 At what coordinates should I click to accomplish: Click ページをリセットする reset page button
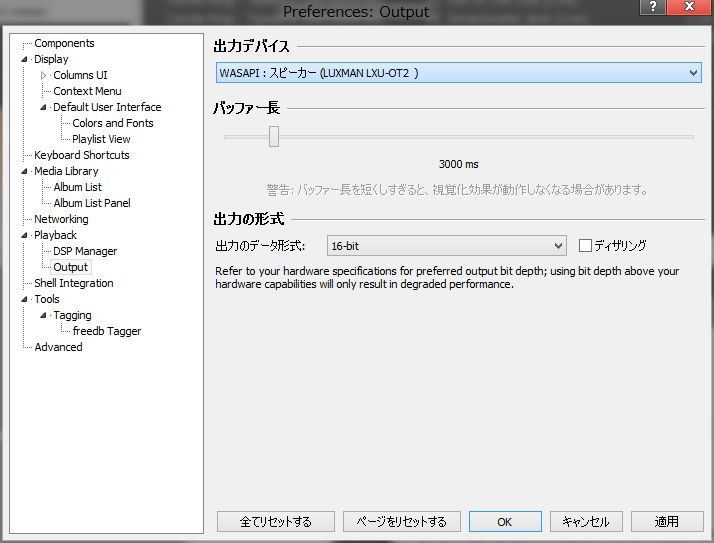point(402,522)
